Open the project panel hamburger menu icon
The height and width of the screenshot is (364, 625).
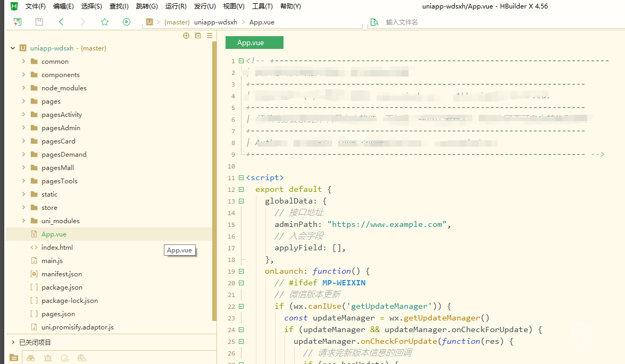pyautogui.click(x=210, y=36)
